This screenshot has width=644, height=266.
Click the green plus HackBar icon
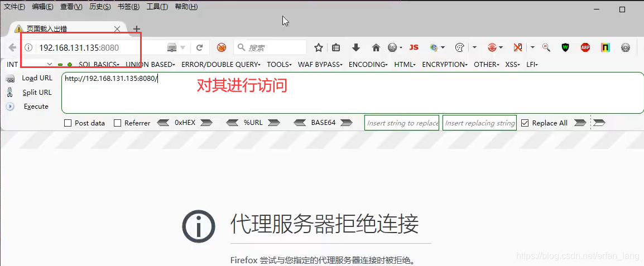70,65
